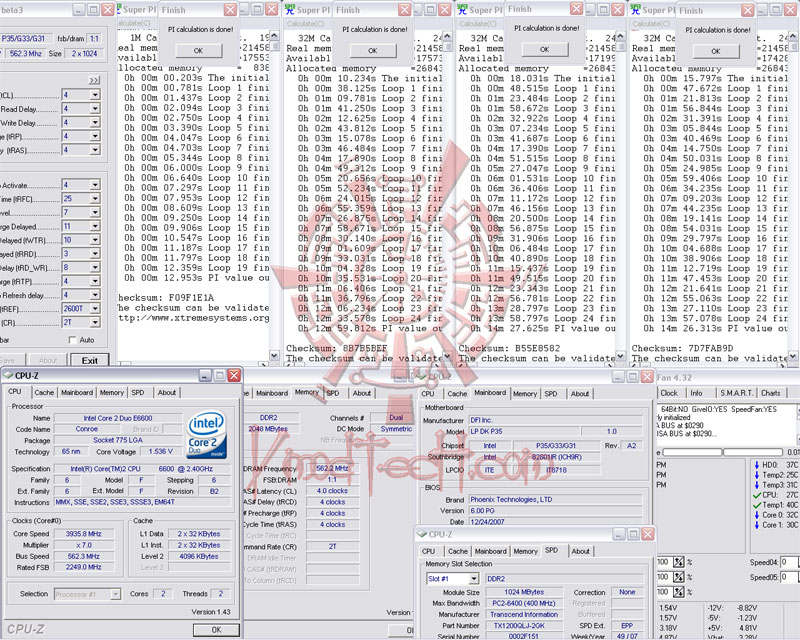Click OK in the Finish dialog over the 8B7B5BEF checksum window
This screenshot has height=640, width=800.
click(x=372, y=51)
